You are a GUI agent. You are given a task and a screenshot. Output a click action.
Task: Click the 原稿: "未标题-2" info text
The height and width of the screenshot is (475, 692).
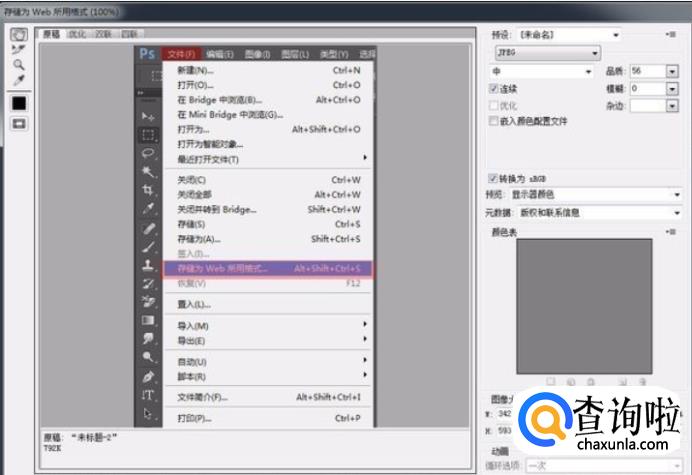coord(80,437)
